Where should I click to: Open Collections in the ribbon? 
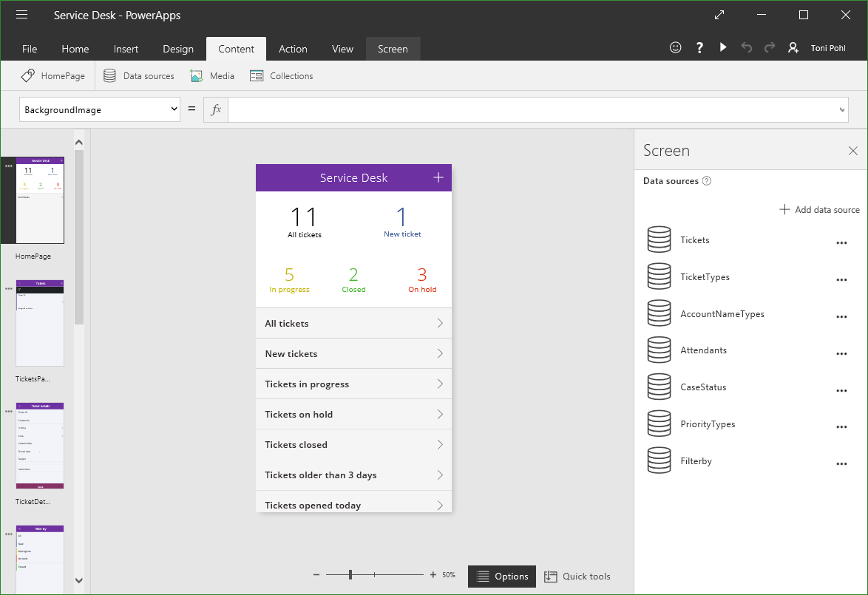282,76
